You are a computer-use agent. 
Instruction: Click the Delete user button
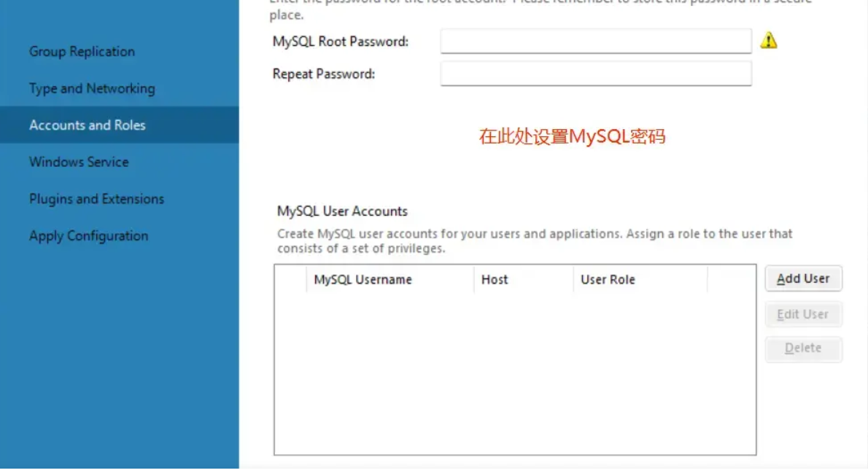click(803, 348)
